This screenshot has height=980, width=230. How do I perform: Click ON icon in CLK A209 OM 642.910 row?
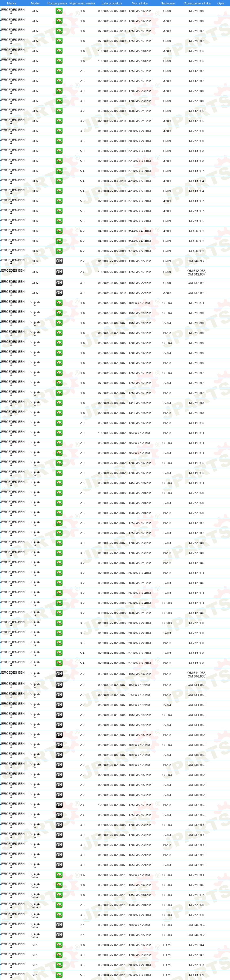[59, 293]
